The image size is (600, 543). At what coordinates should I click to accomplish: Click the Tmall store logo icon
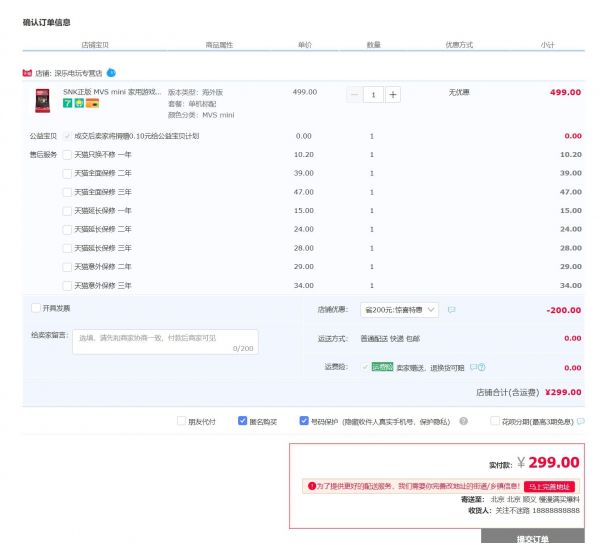point(26,73)
